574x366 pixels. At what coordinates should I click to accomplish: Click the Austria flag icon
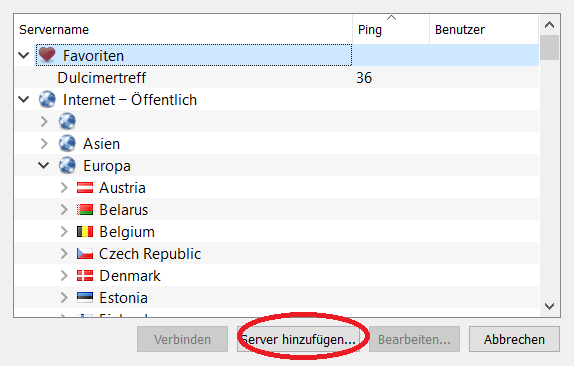click(85, 188)
